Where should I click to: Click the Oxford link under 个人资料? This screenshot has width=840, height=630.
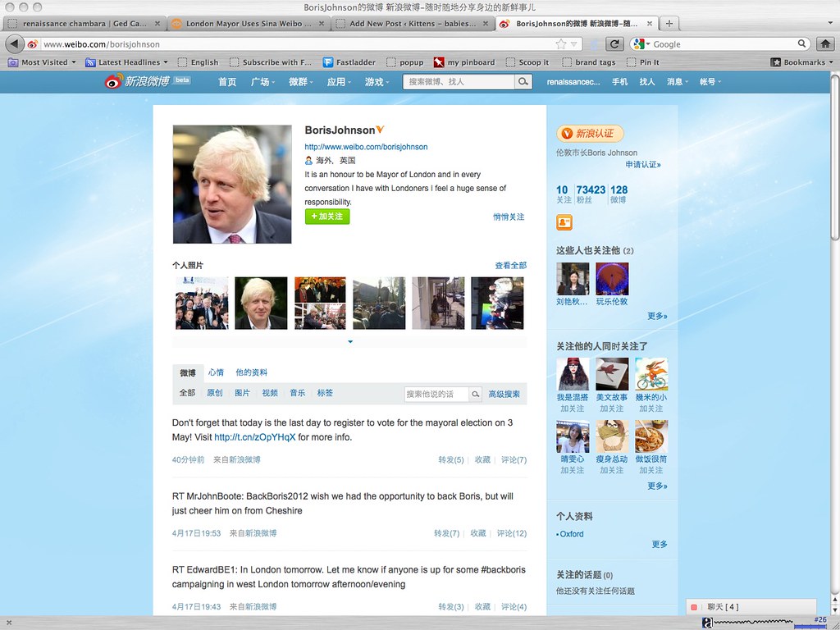pos(572,533)
